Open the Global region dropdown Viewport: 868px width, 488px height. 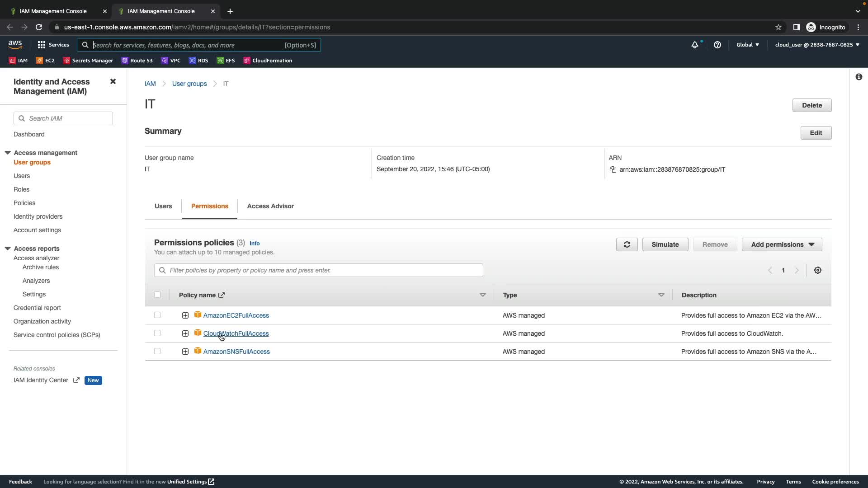(x=747, y=45)
